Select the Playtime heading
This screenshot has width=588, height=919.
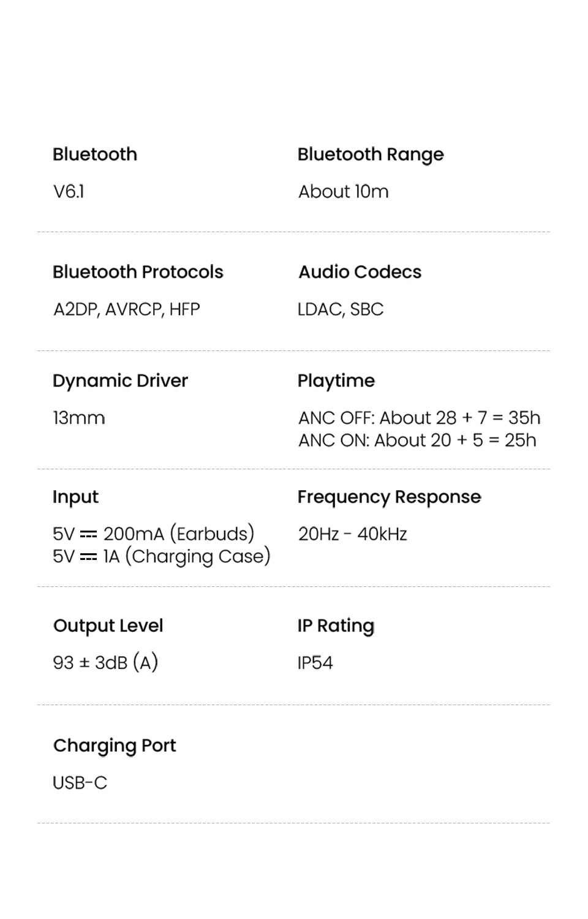tap(336, 381)
